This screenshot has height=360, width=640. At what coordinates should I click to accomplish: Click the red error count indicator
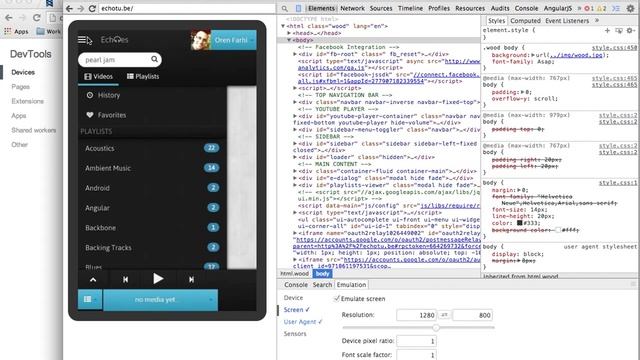(x=589, y=8)
